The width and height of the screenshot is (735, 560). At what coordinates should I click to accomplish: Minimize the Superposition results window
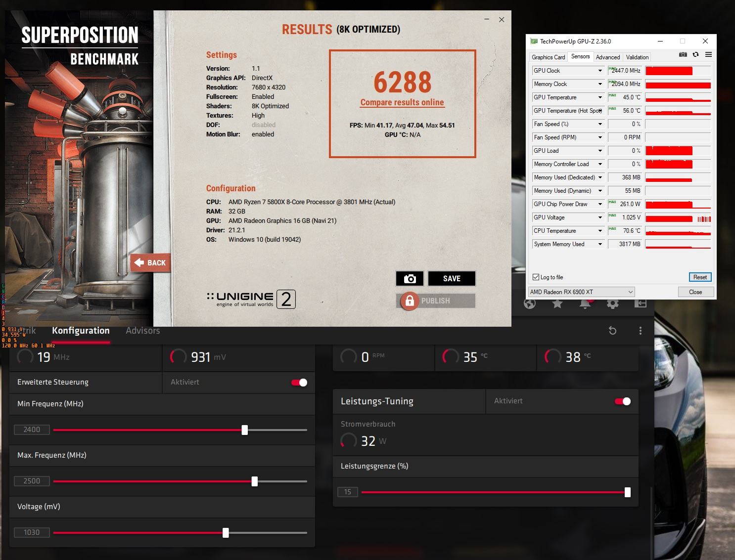tap(487, 19)
